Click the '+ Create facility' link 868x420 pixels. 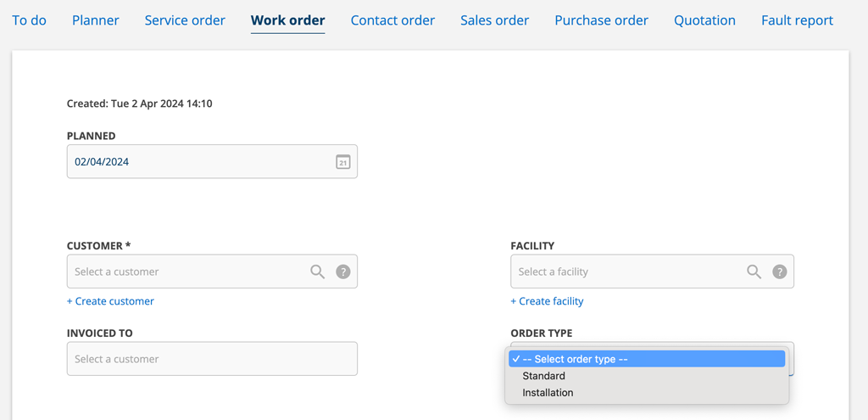[547, 301]
